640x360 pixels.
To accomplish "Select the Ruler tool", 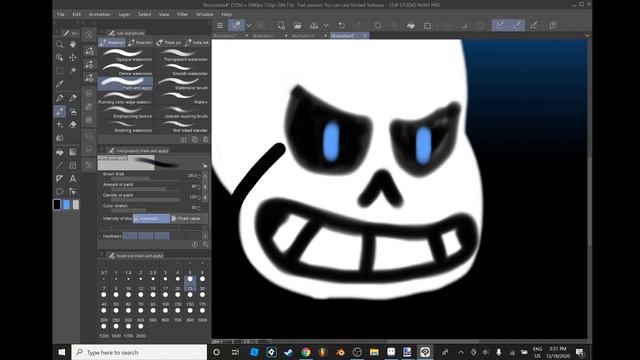I will (60, 178).
